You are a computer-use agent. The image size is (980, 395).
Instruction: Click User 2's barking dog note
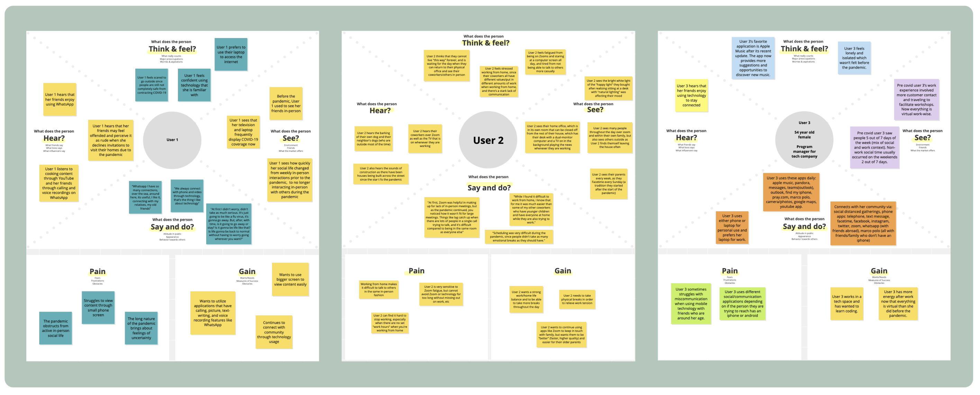[373, 139]
